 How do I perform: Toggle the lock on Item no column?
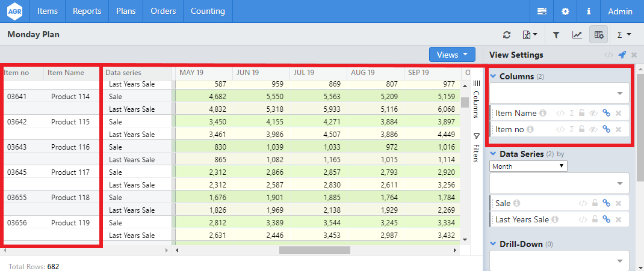tap(582, 129)
